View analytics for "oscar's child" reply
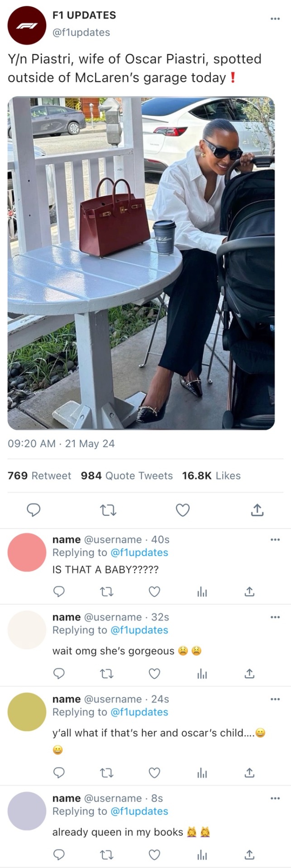Viewport: 291px width, 868px height. tap(202, 773)
